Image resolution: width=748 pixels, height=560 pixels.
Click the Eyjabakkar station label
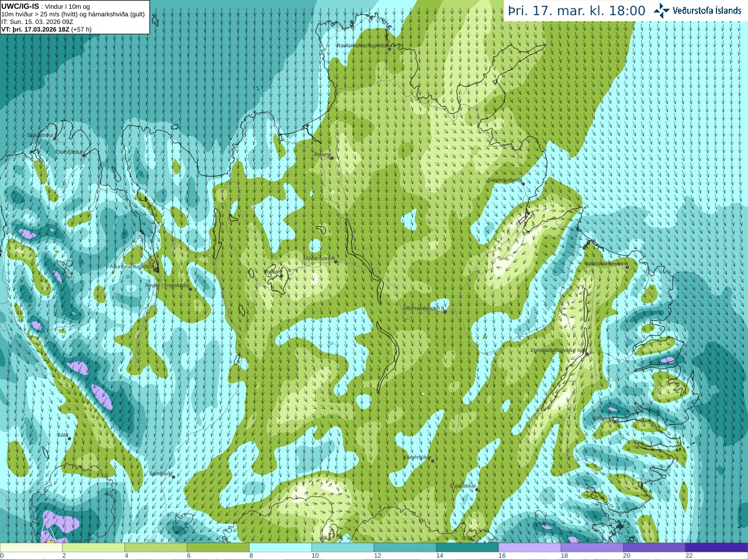tap(463, 486)
